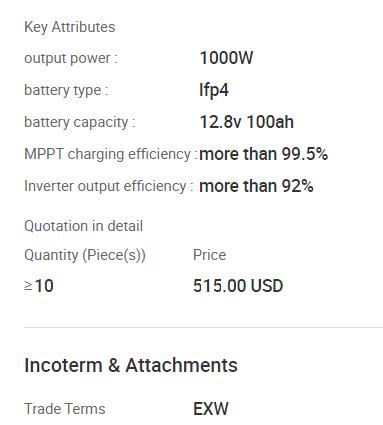Click the 12.8v 100ah capacity value
This screenshot has height=425, width=383.
(247, 122)
